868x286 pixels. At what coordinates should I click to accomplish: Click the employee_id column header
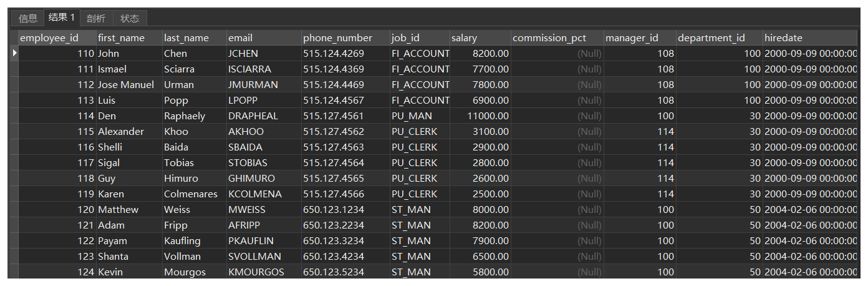(x=57, y=38)
